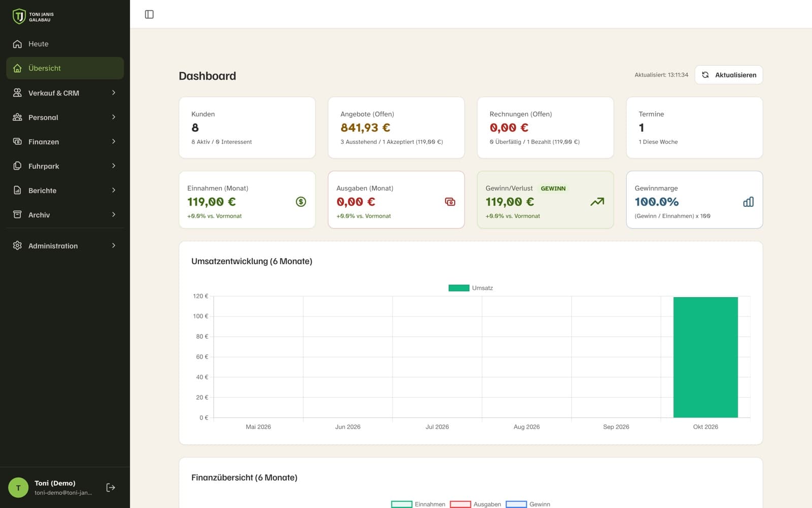The height and width of the screenshot is (508, 812).
Task: Click the toni-demo email text
Action: (x=63, y=493)
